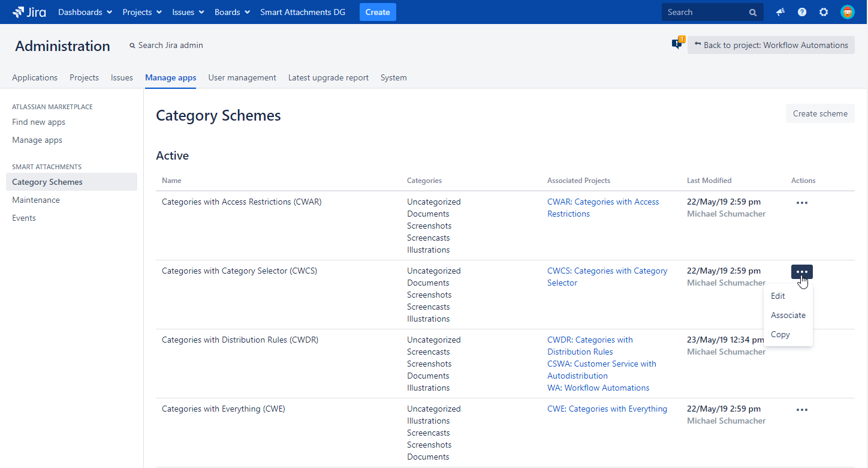Expand the Boards dropdown

coord(232,12)
